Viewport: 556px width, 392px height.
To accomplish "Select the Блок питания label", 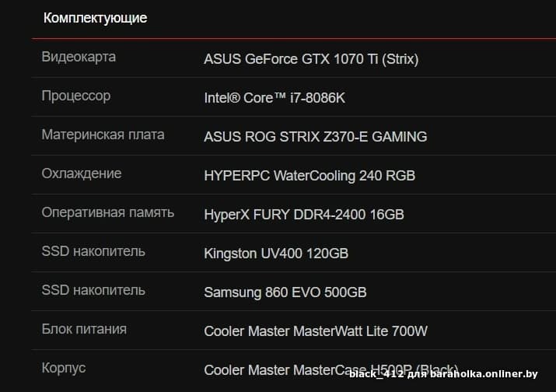I will (x=84, y=329).
